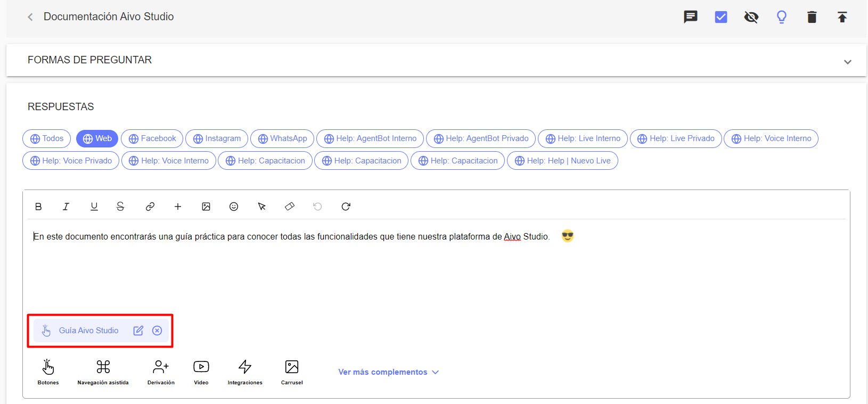
Task: Remove the Guía Aivo Studio button
Action: click(x=157, y=331)
